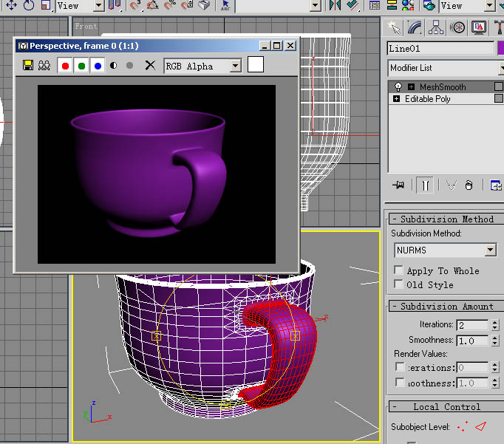This screenshot has height=444, width=504.
Task: Open the NURMS subdivision method dropdown
Action: (x=490, y=250)
